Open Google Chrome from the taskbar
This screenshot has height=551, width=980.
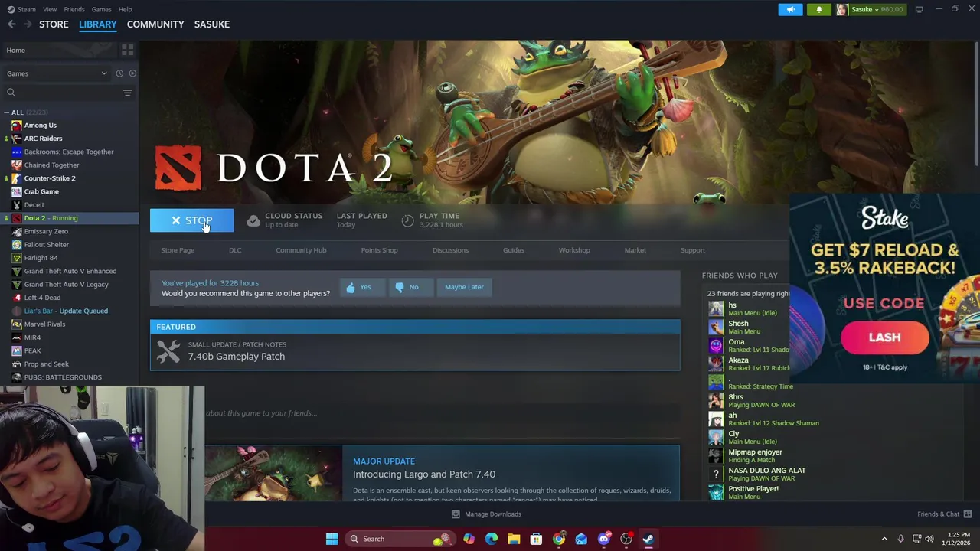[559, 539]
